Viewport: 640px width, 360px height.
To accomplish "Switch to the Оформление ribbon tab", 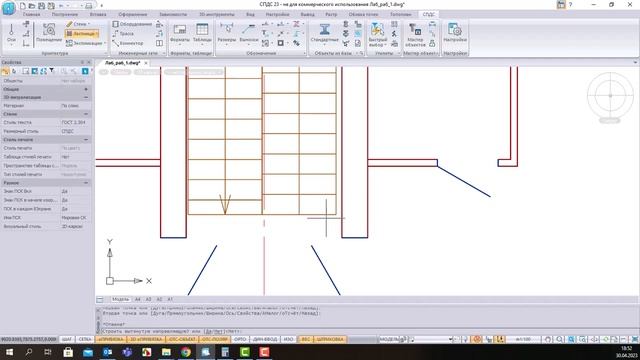I will 133,14.
